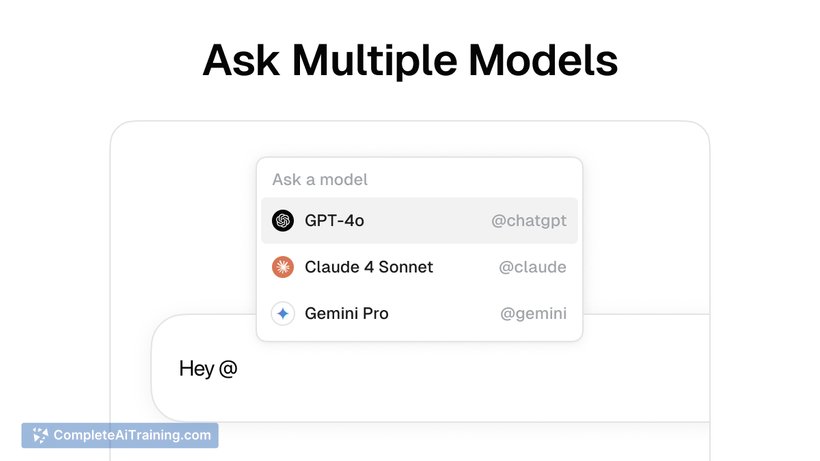820x461 pixels.
Task: Click the 'Ask Multiple Models' heading
Action: click(410, 61)
